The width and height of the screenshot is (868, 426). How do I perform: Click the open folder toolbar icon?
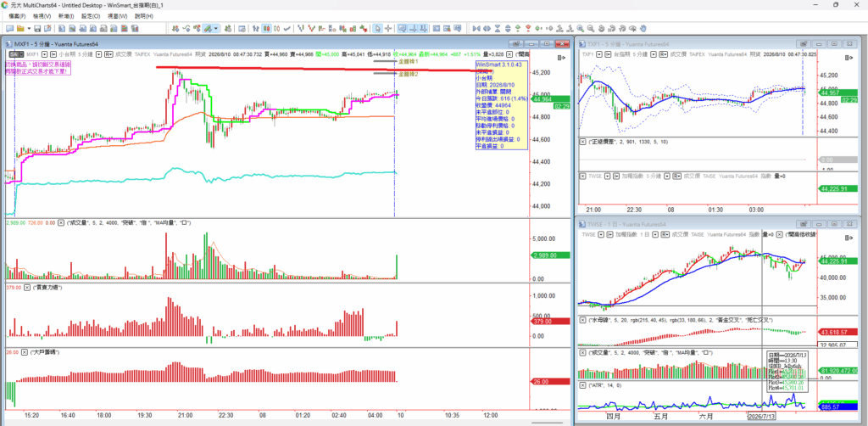[20, 28]
